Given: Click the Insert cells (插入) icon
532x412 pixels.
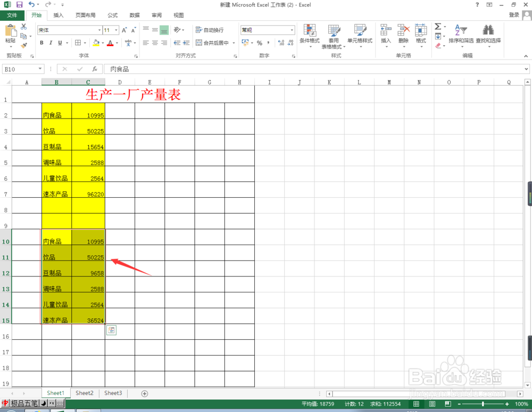Looking at the screenshot, I should [386, 30].
